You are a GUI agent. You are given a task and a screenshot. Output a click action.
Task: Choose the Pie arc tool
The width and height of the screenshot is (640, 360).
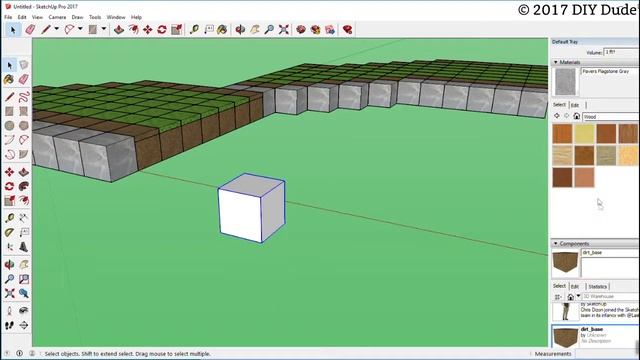[24, 154]
